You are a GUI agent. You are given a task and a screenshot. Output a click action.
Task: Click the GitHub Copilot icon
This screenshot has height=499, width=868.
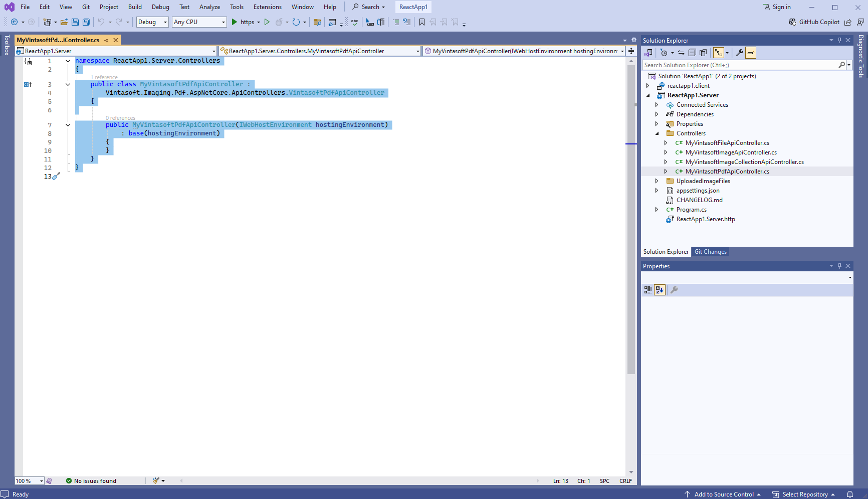[x=792, y=22]
